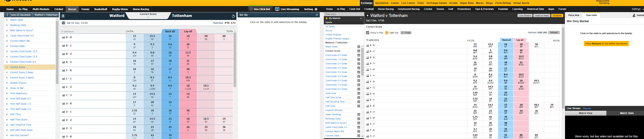This screenshot has height=139, width=644.
Task: Minimize the Bet Slip panel icon
Action: (x=317, y=15)
